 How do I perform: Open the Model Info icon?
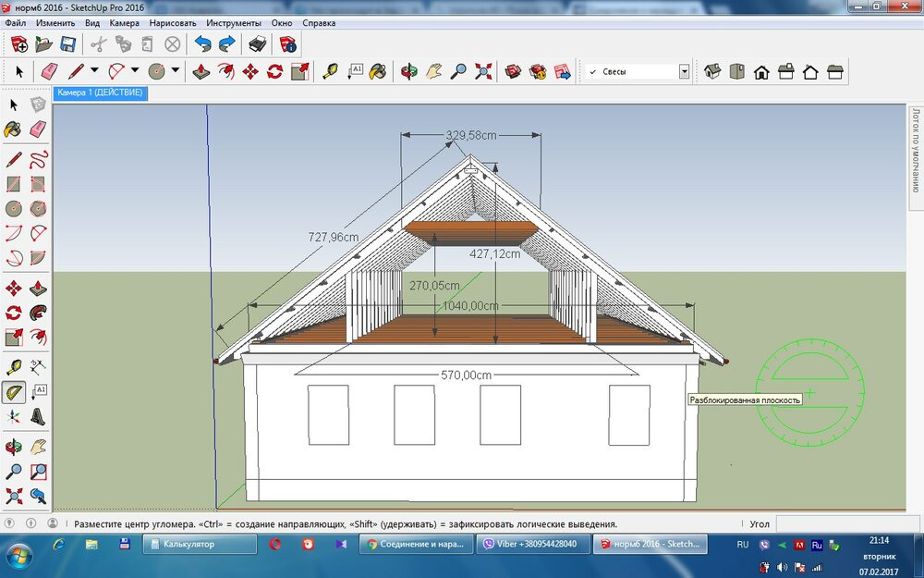click(287, 43)
